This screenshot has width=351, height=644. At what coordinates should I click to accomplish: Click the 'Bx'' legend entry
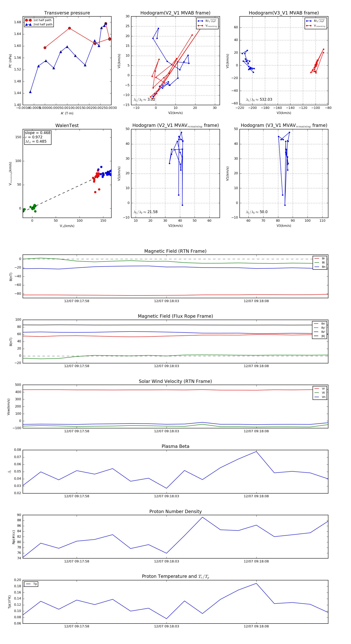[x=320, y=324]
